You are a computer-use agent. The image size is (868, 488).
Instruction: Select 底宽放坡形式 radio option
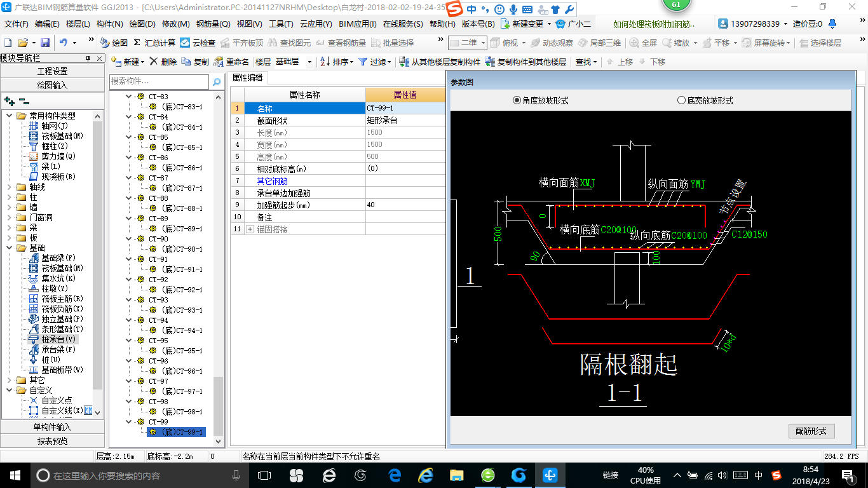tap(705, 100)
